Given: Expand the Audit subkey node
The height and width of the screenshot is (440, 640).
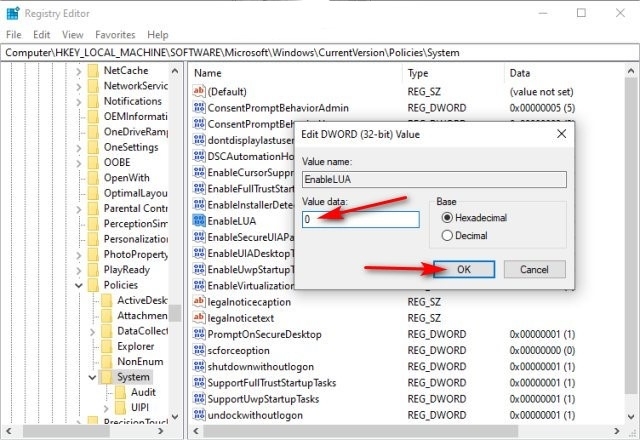Looking at the screenshot, I should tap(107, 393).
